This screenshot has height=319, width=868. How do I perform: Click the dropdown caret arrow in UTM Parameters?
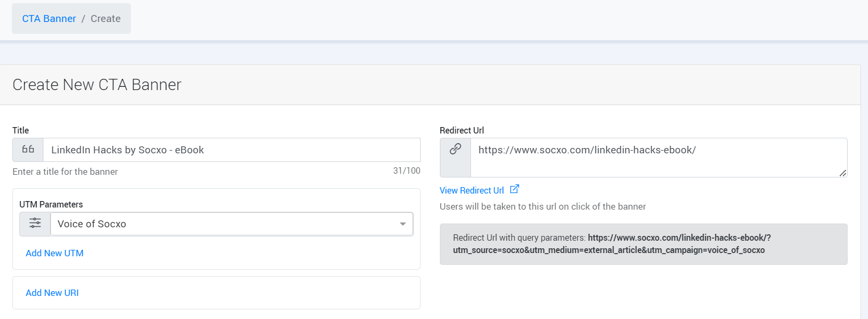pos(403,224)
